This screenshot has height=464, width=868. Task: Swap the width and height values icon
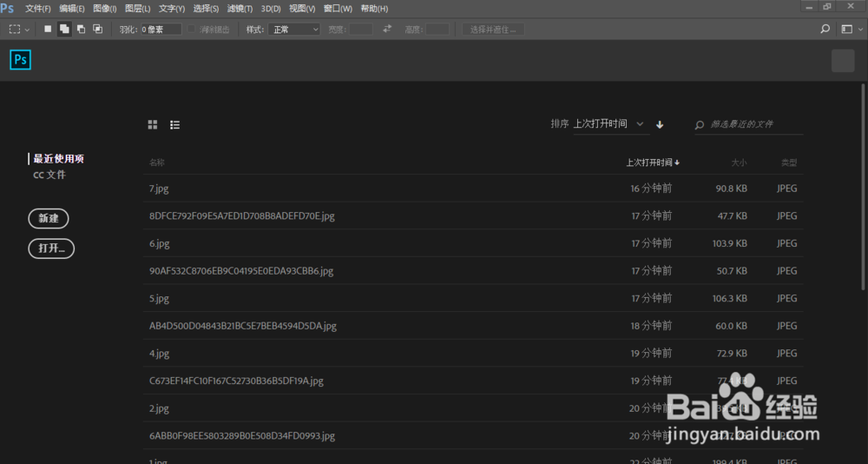[x=387, y=29]
